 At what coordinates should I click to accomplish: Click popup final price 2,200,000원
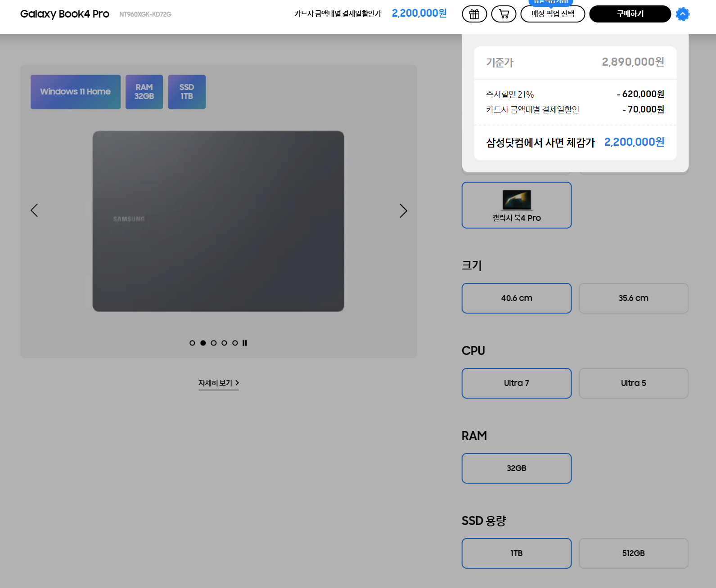(x=634, y=142)
